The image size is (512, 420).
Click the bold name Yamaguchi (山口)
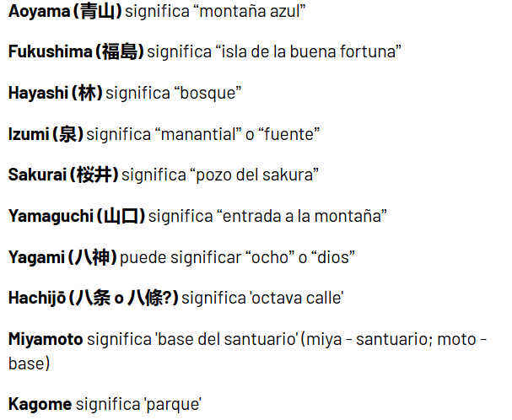pyautogui.click(x=77, y=216)
